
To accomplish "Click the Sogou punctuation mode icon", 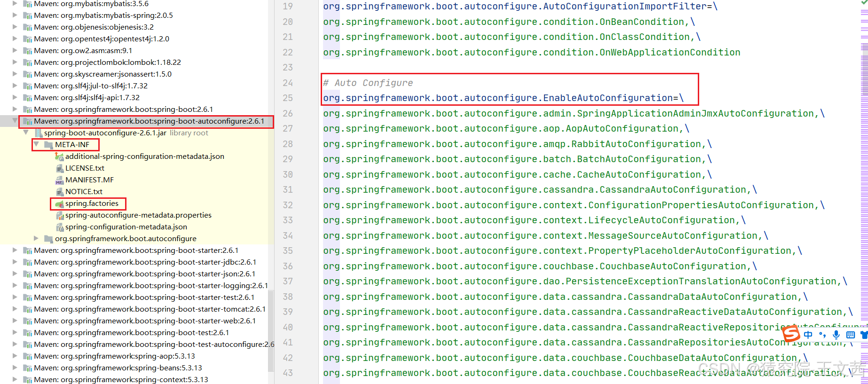I will (x=822, y=335).
